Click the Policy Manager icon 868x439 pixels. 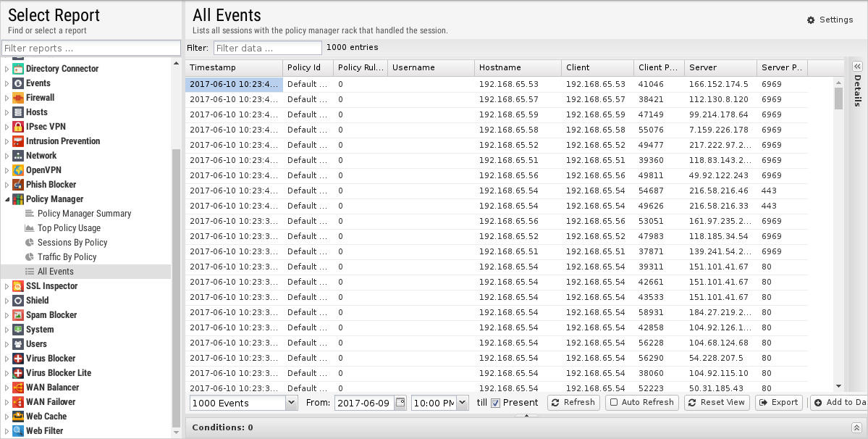pos(17,198)
